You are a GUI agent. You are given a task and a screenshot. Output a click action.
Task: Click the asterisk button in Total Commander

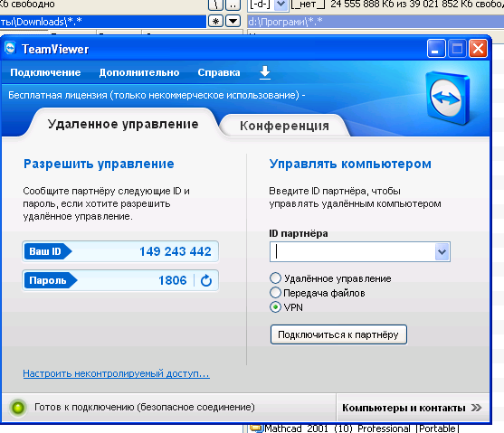215,22
